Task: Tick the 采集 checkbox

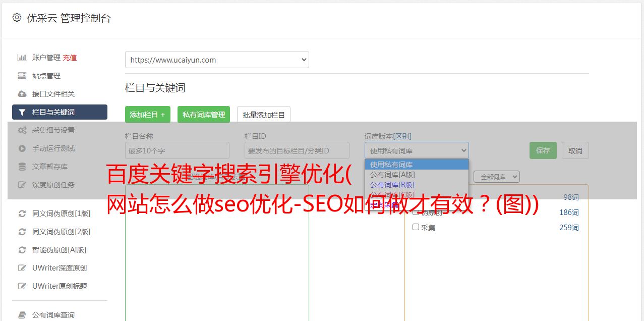Action: (x=416, y=227)
